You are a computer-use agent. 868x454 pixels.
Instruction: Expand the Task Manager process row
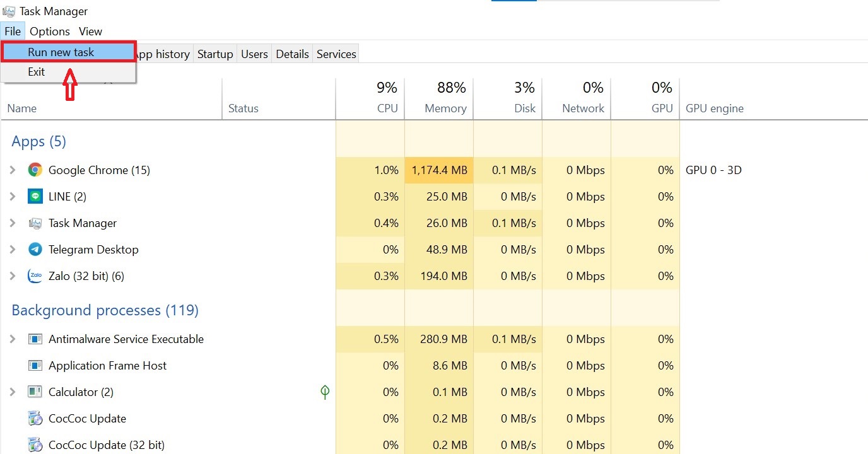click(x=13, y=223)
